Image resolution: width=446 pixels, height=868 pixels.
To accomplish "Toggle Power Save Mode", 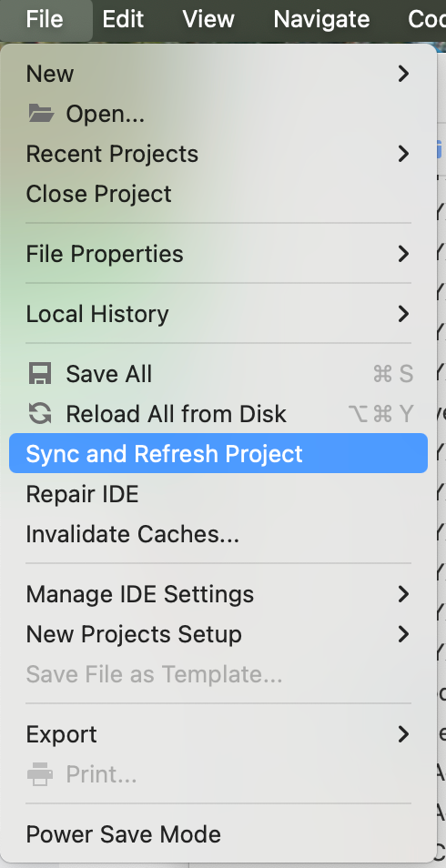I will (218, 834).
